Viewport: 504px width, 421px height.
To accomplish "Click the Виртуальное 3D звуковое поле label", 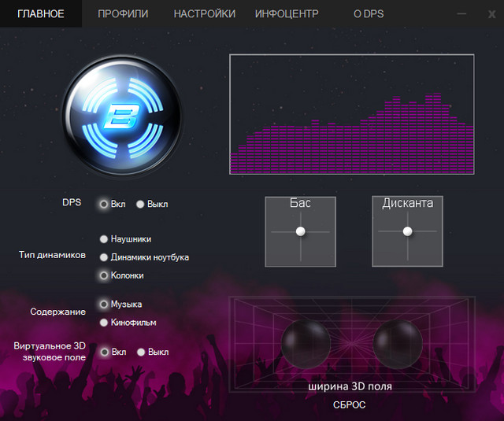I will [50, 352].
